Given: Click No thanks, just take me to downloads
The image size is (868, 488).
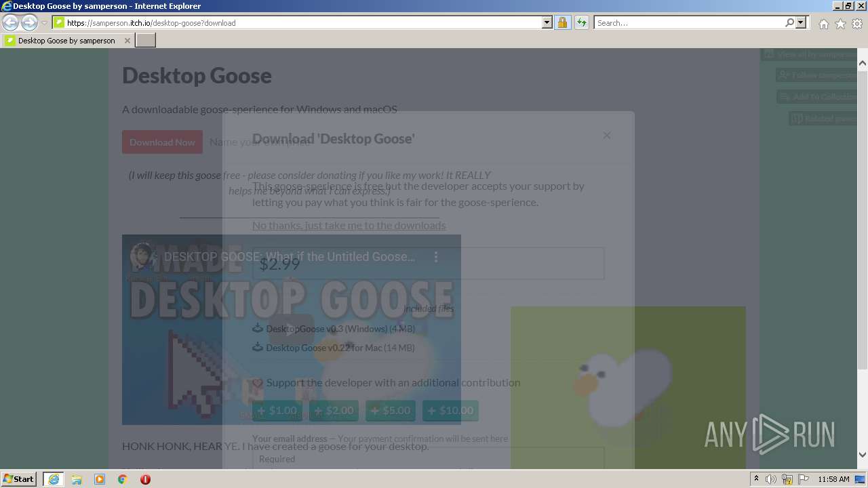Looking at the screenshot, I should click(x=349, y=225).
